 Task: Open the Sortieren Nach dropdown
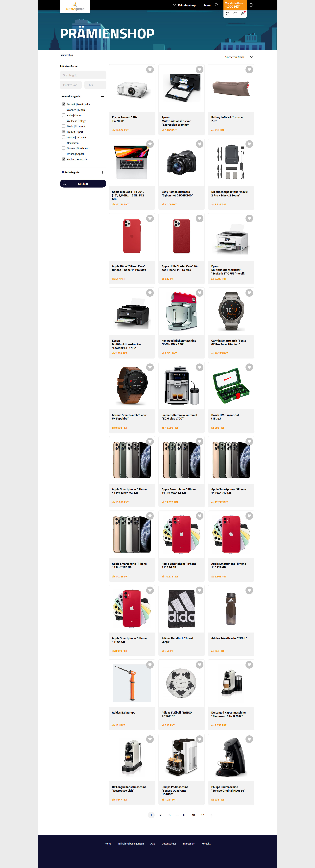point(239,57)
